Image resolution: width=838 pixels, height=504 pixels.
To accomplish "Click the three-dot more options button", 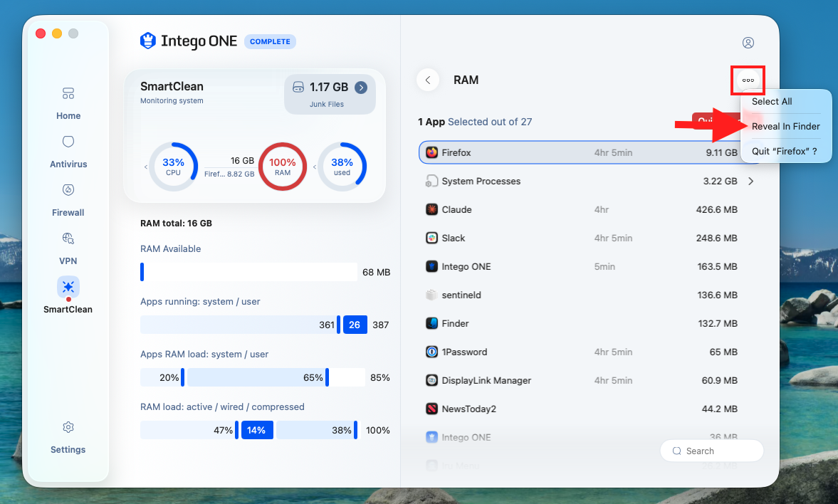I will (748, 80).
